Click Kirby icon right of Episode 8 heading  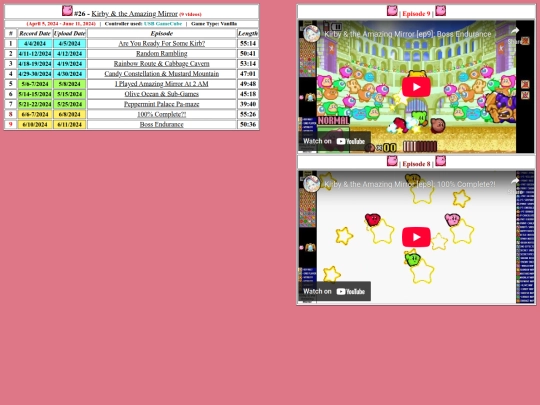click(440, 161)
